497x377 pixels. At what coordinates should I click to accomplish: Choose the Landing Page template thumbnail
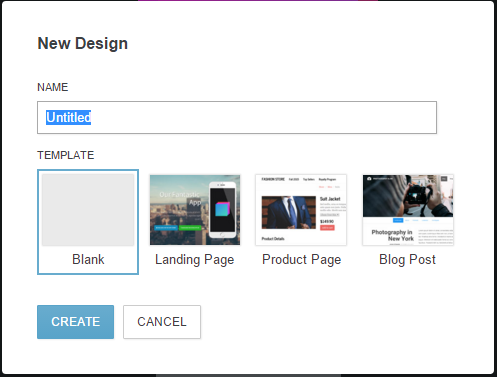click(195, 210)
